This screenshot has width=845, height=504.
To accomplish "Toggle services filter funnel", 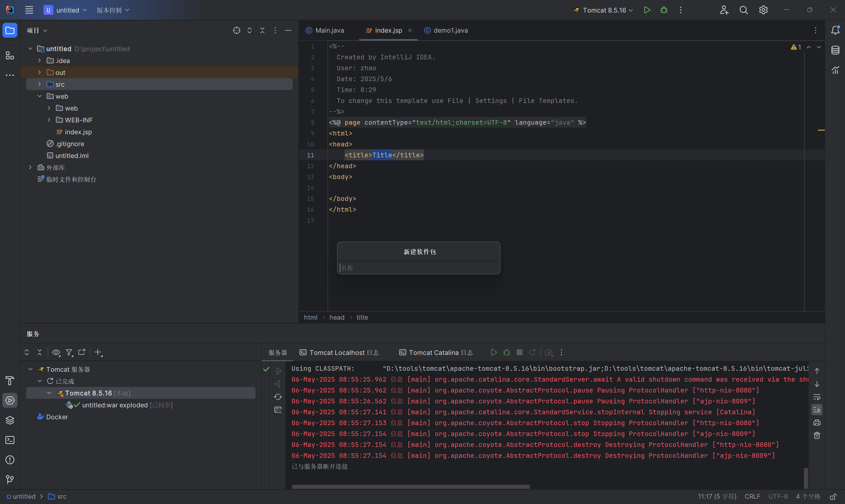I will tap(69, 352).
